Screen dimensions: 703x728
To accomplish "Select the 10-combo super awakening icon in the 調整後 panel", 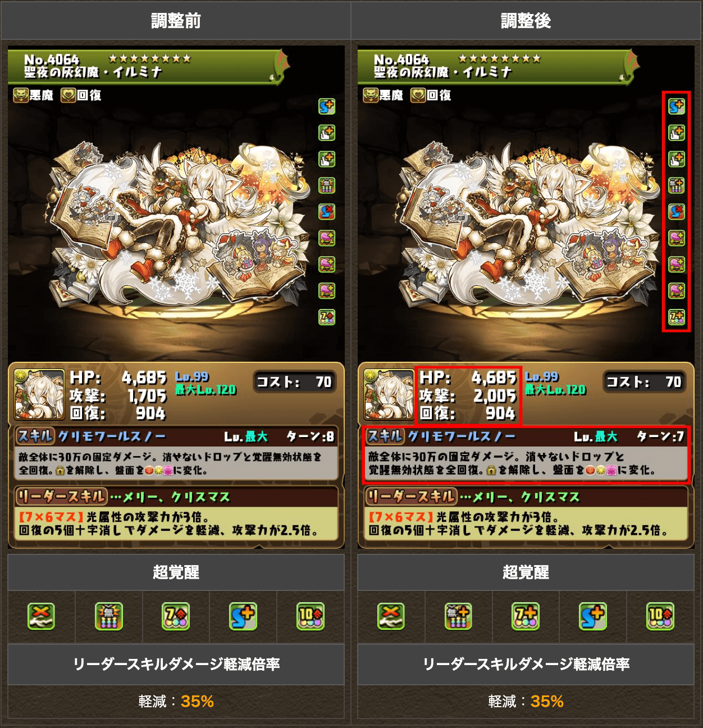I will tap(660, 616).
